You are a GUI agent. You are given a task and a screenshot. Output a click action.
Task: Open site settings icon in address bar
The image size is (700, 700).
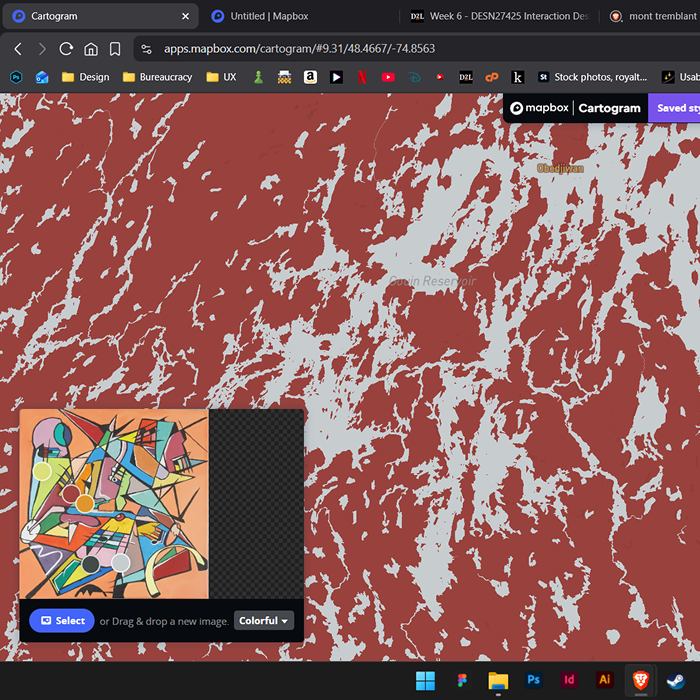coord(146,49)
